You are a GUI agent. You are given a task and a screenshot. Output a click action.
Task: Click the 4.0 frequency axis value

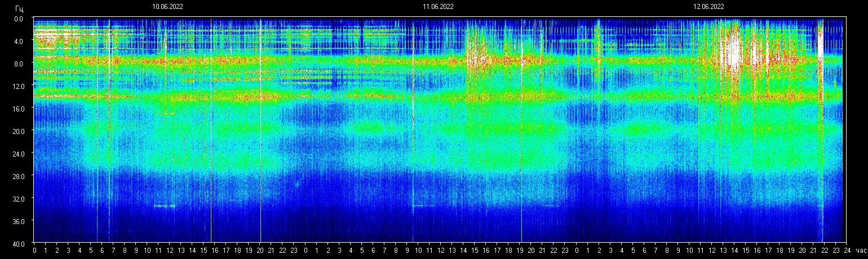tap(19, 41)
